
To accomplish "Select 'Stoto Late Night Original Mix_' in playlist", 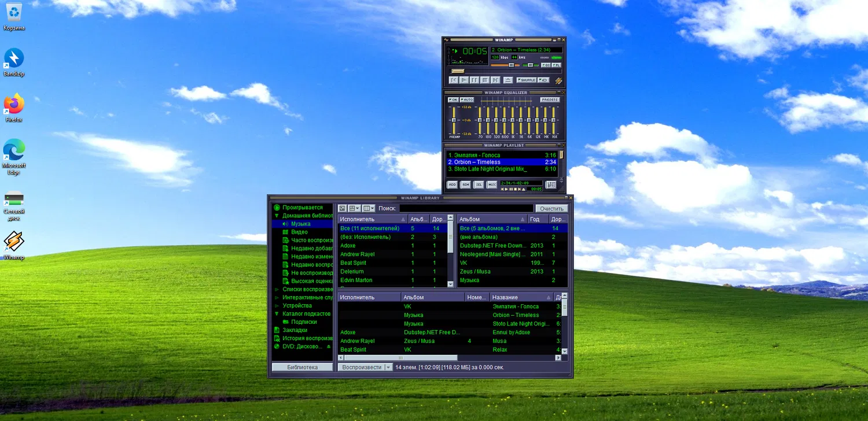I will (x=502, y=169).
